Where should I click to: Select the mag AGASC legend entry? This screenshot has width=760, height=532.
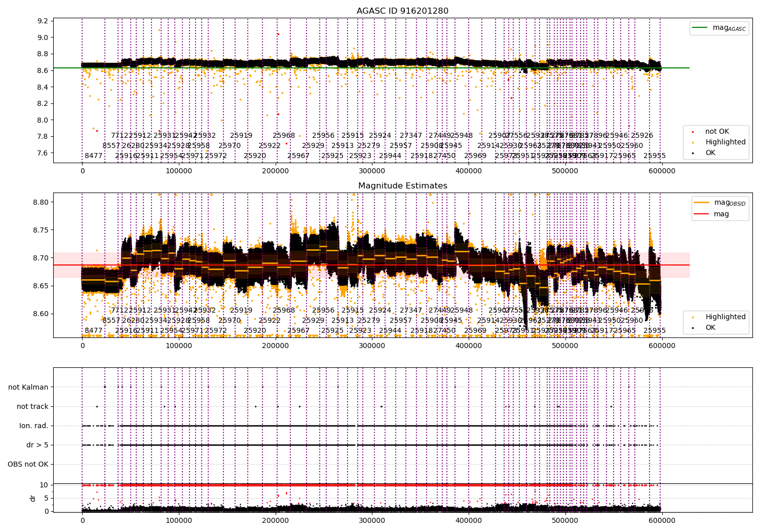pos(719,28)
